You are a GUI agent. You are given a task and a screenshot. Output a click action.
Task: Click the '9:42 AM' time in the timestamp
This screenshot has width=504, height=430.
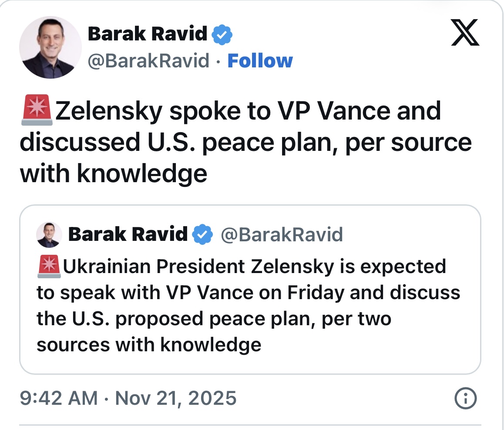pos(59,398)
